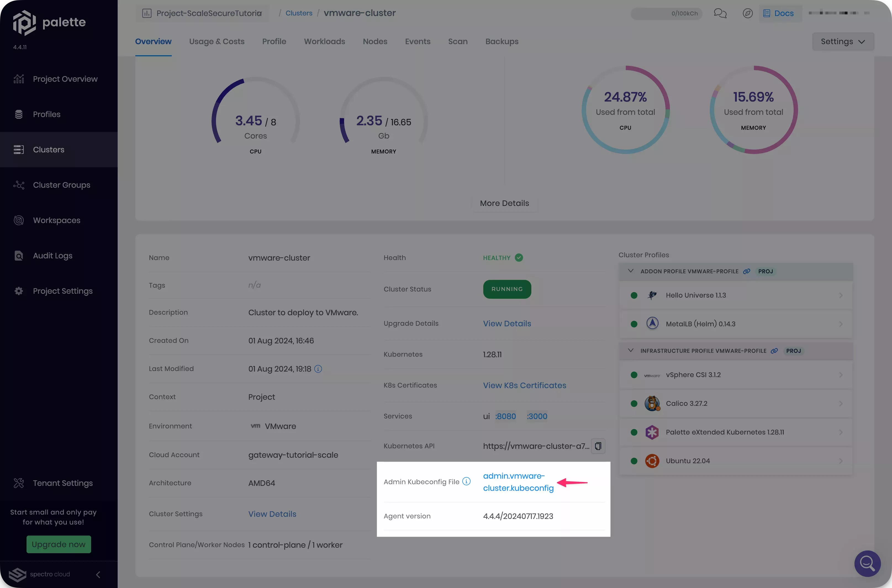Expand Palette eXtended Kubernetes row chevron
This screenshot has height=588, width=892.
click(841, 432)
